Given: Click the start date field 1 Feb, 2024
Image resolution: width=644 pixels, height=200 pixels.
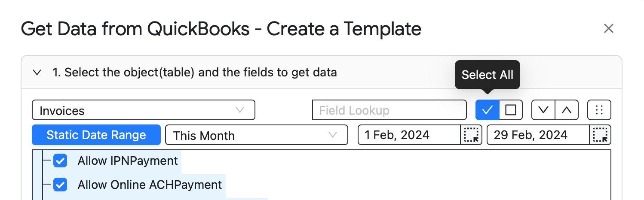Looking at the screenshot, I should pos(410,135).
